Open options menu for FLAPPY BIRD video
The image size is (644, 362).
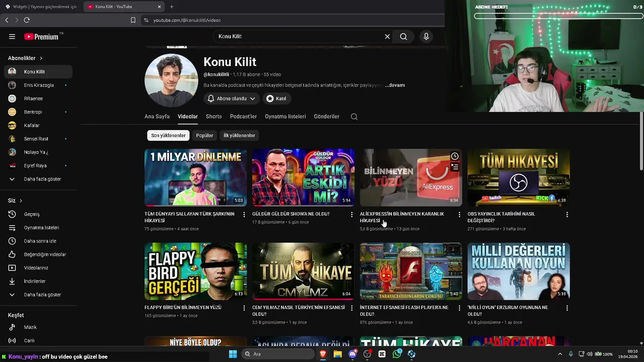point(244,308)
